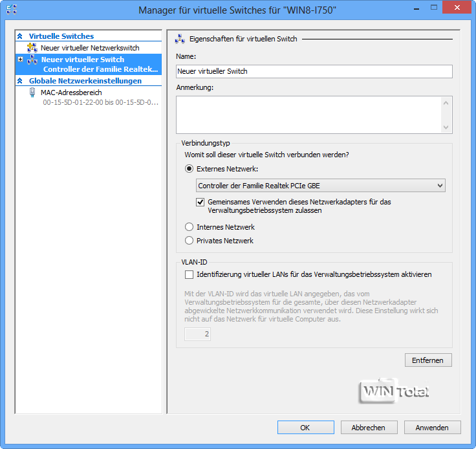The height and width of the screenshot is (449, 476).
Task: Click the Controller der Familie Realtek subtitle
Action: pyautogui.click(x=100, y=69)
